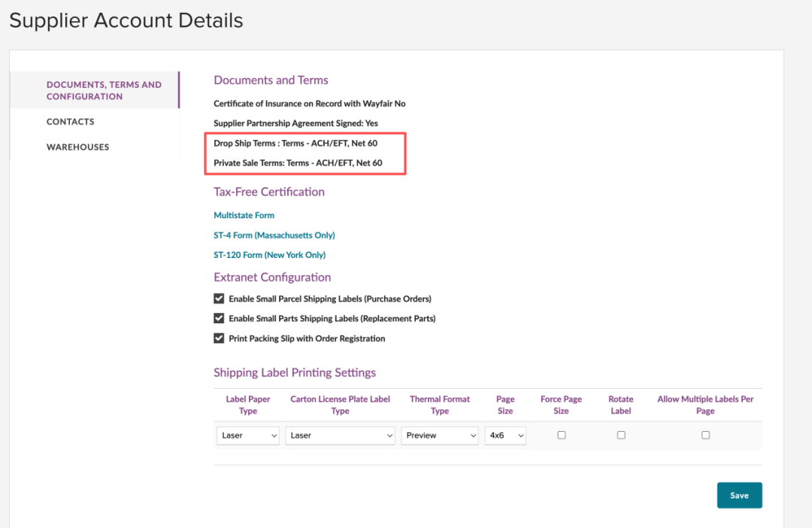This screenshot has height=528, width=812.
Task: Open ST-120 Form (New York Only) link
Action: [x=270, y=255]
